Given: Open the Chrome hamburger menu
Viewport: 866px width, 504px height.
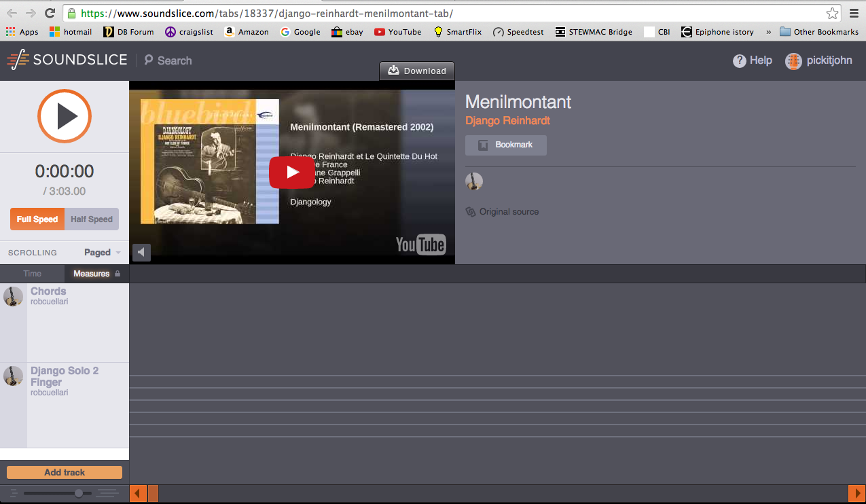Looking at the screenshot, I should tap(854, 13).
